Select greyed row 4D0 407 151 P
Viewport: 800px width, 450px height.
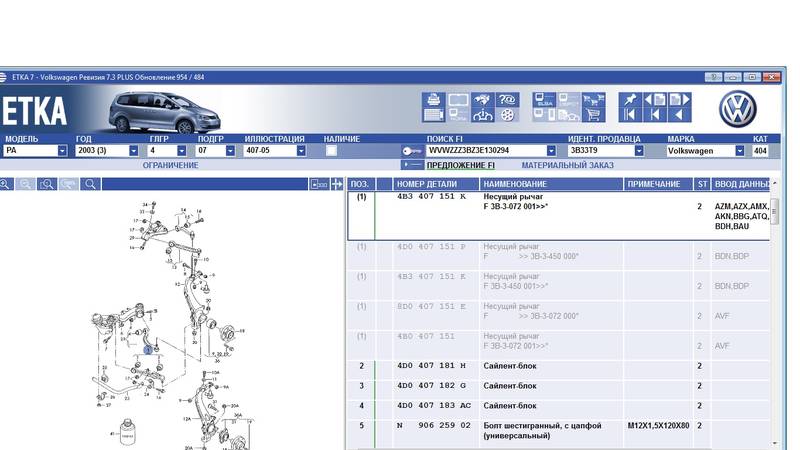559,256
